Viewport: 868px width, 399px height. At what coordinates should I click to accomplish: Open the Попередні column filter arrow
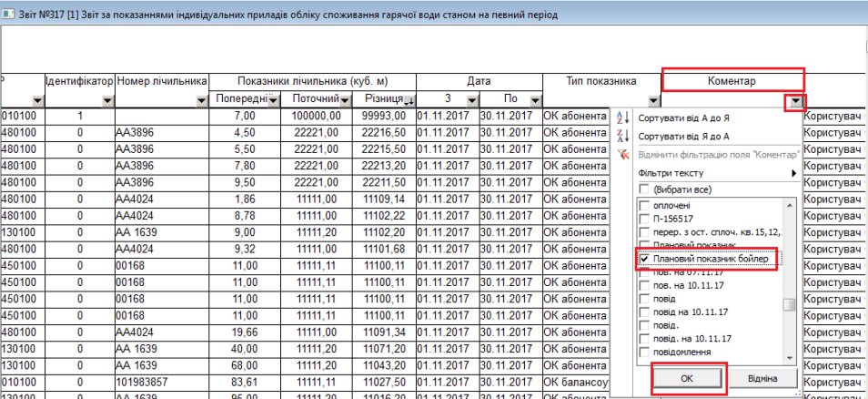tap(271, 100)
